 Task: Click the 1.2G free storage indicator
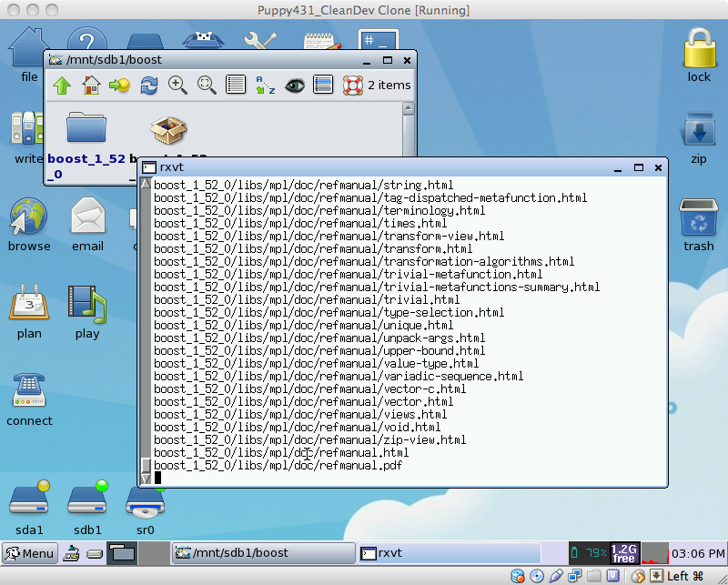[x=623, y=552]
